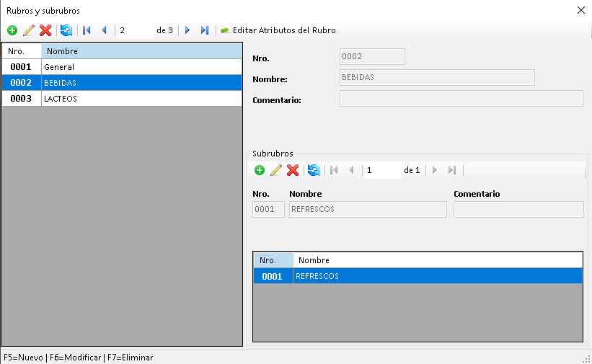Screen dimensions: 592x364
Task: Open Editar Atributos del Rubro
Action: pyautogui.click(x=278, y=30)
